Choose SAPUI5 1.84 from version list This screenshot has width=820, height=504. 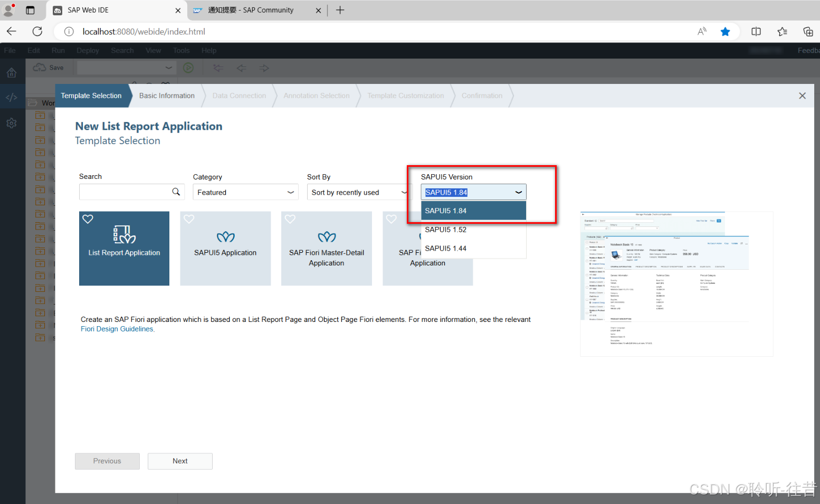click(x=473, y=211)
